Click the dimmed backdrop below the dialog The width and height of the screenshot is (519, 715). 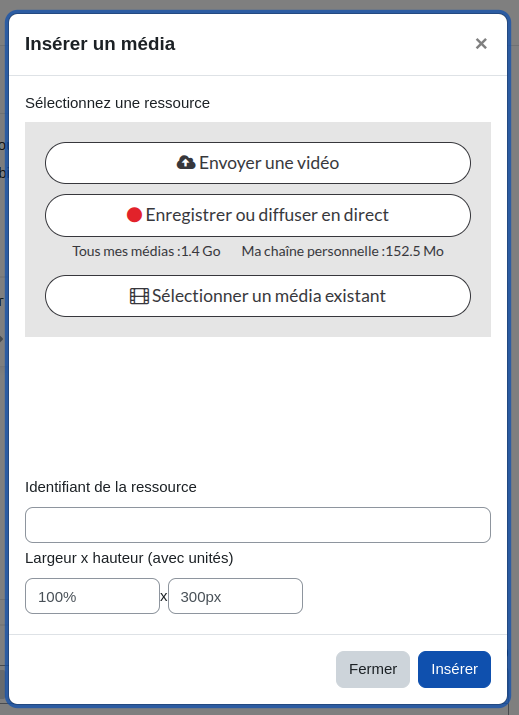(x=260, y=711)
